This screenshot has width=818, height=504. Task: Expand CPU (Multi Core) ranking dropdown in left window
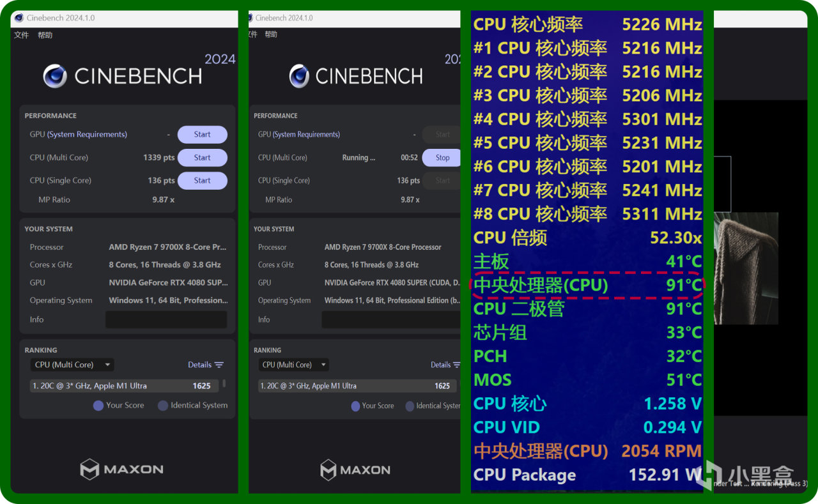72,365
